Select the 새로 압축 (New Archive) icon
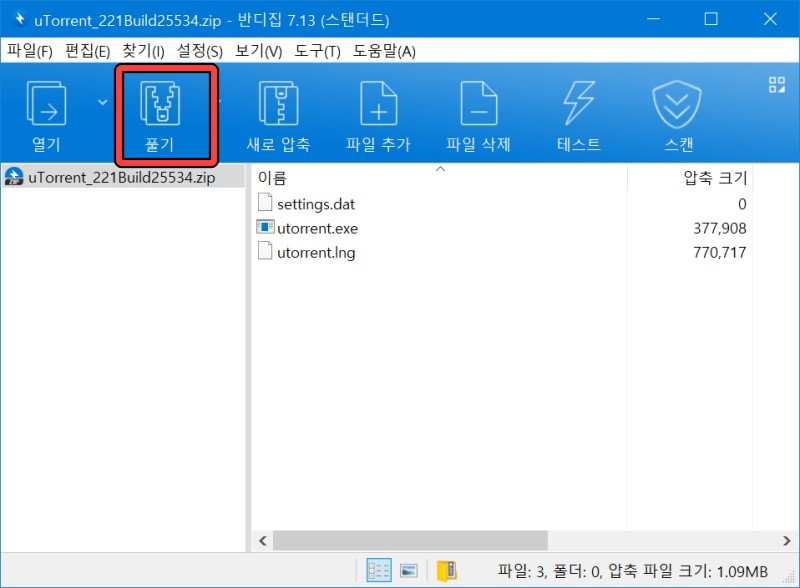Viewport: 800px width, 588px height. pos(279,112)
